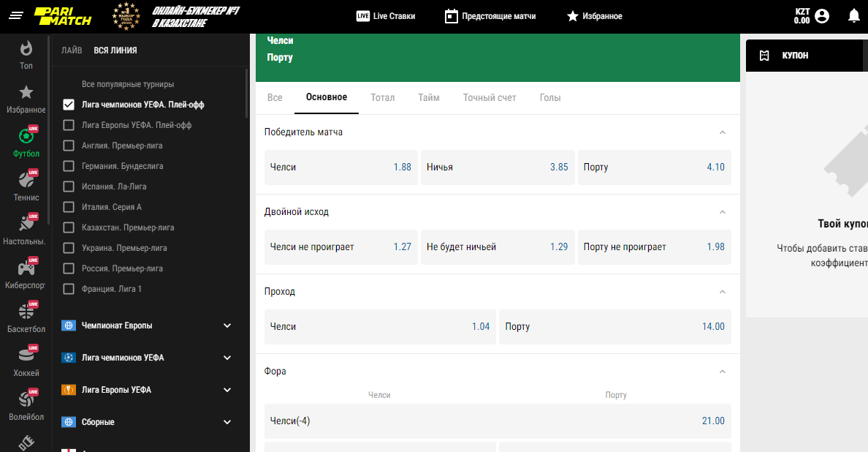The width and height of the screenshot is (868, 452).
Task: Click the Live Ставки icon link
Action: 386,16
